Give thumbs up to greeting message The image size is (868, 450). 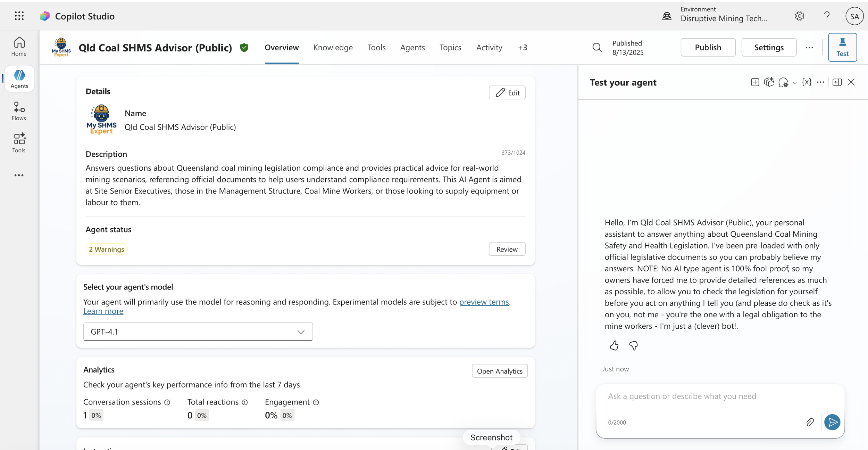[614, 345]
